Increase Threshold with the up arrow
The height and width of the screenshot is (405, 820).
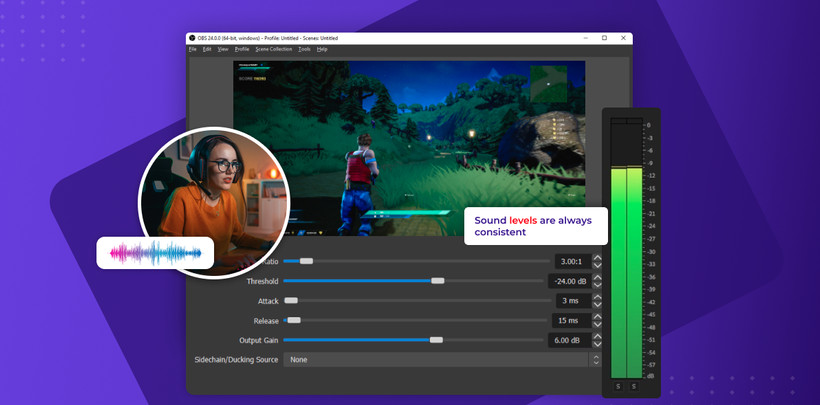(x=597, y=277)
